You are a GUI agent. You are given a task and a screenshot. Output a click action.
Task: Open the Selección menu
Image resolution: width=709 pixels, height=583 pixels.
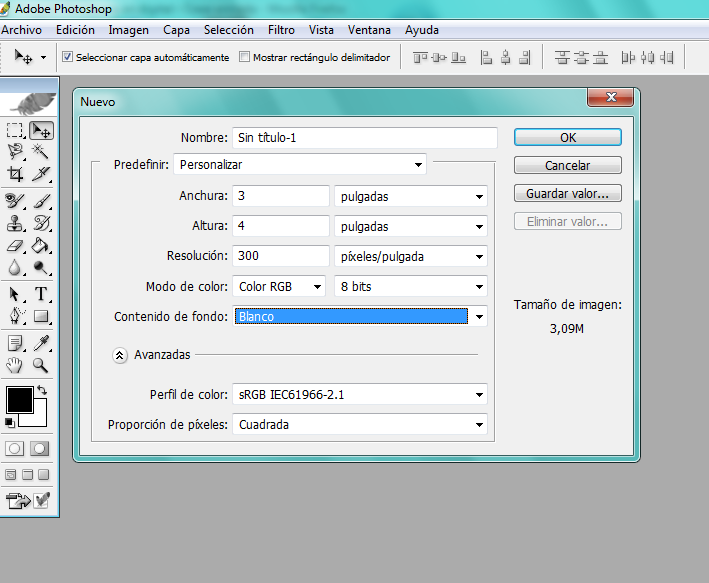click(x=229, y=30)
